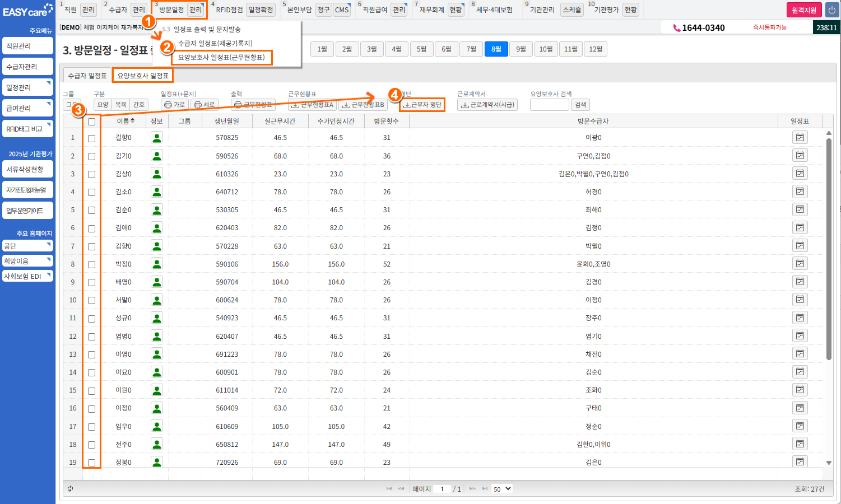
Task: Click the table refresh icon at bottom left
Action: (71, 489)
